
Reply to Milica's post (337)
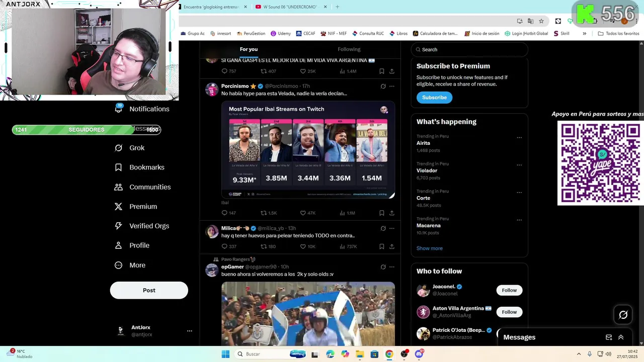pyautogui.click(x=229, y=246)
